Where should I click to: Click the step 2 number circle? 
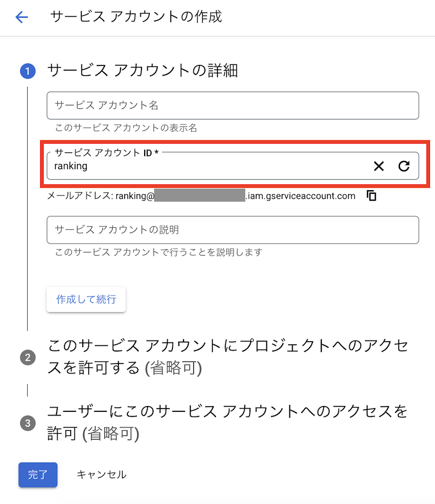(x=27, y=358)
